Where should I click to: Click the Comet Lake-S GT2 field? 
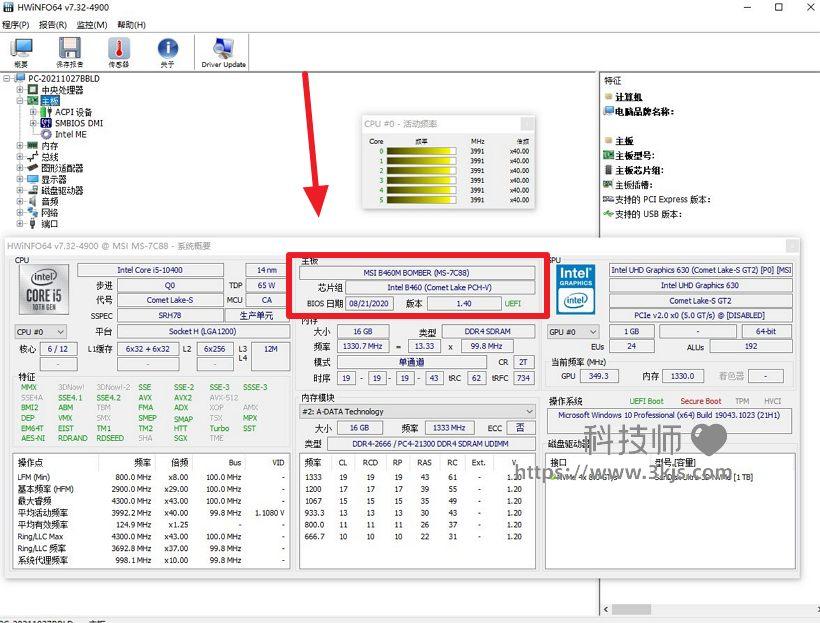click(700, 301)
